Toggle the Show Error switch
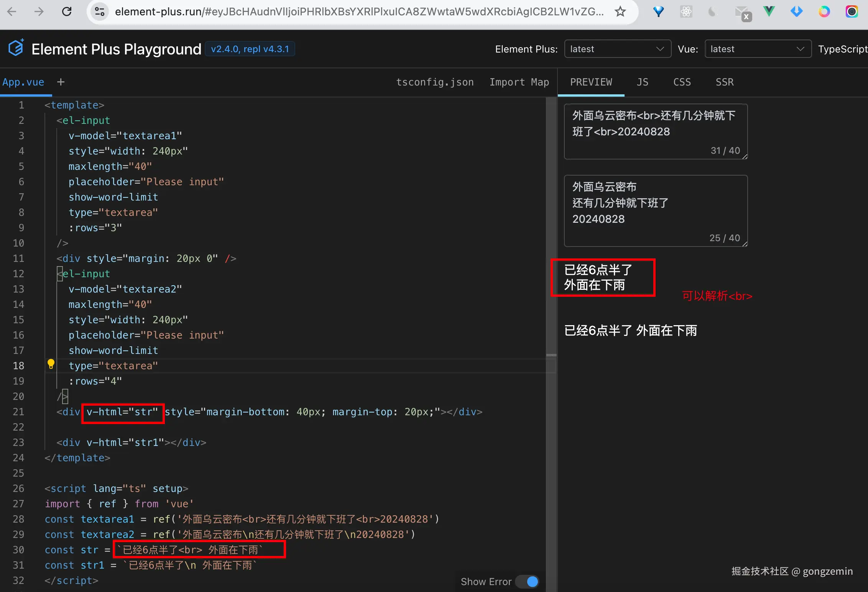The width and height of the screenshot is (868, 592). [x=527, y=581]
